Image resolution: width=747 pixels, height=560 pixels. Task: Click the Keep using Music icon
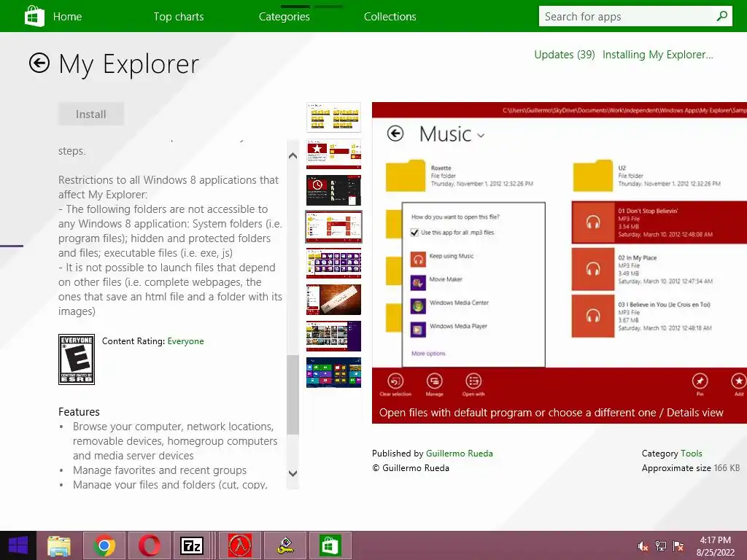418,260
